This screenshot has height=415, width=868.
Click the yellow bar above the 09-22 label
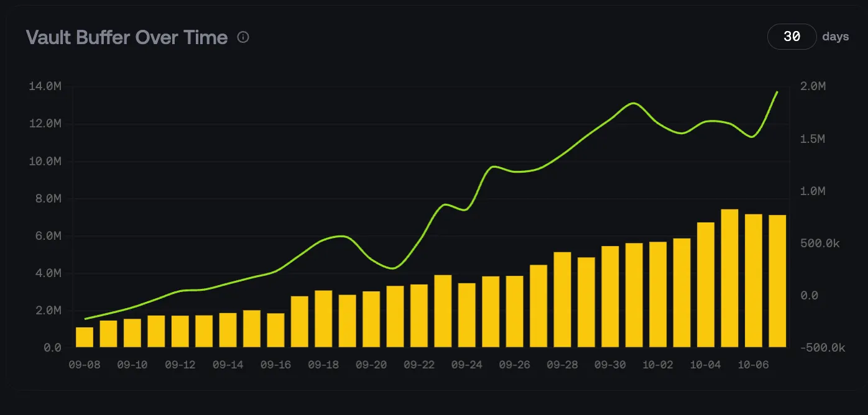coord(419,316)
